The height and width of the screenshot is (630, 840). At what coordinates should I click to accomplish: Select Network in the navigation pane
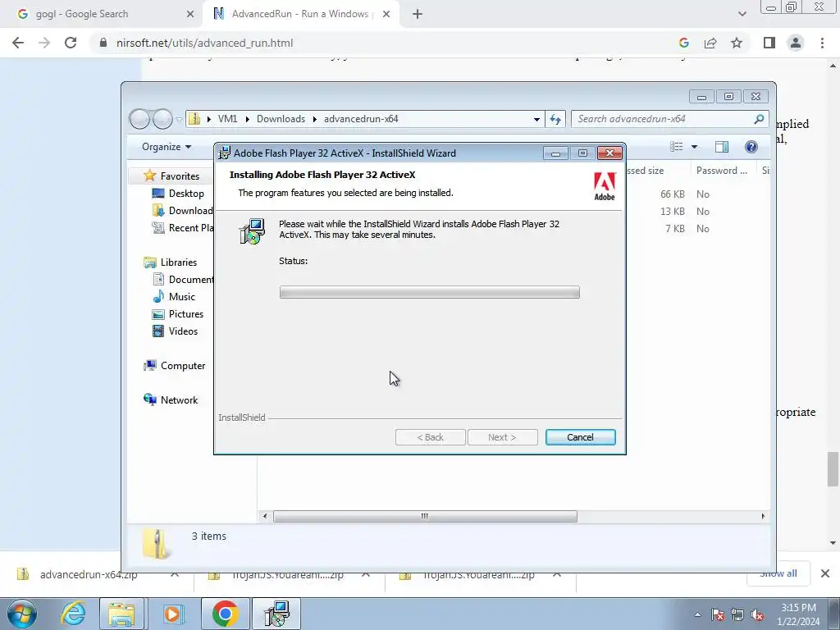(x=171, y=399)
